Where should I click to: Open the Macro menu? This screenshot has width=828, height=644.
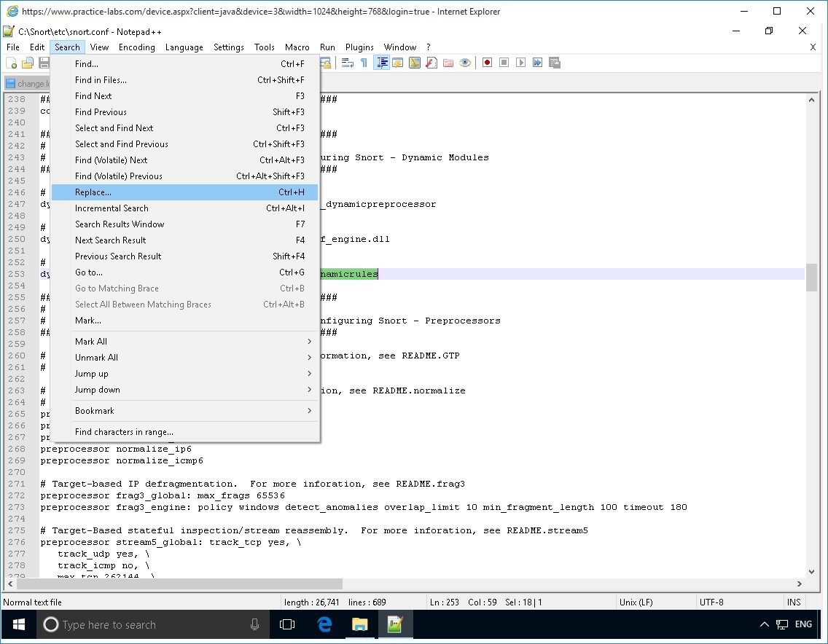click(297, 47)
